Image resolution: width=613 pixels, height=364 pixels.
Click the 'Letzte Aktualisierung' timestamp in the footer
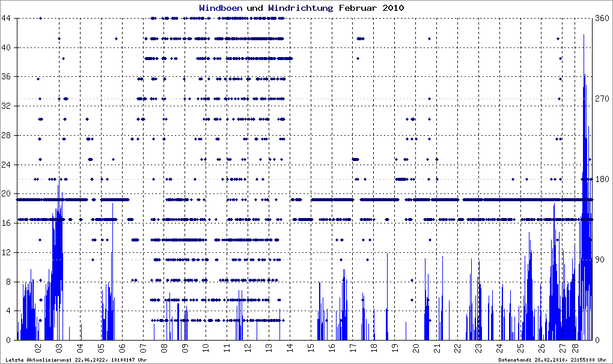coord(76,360)
